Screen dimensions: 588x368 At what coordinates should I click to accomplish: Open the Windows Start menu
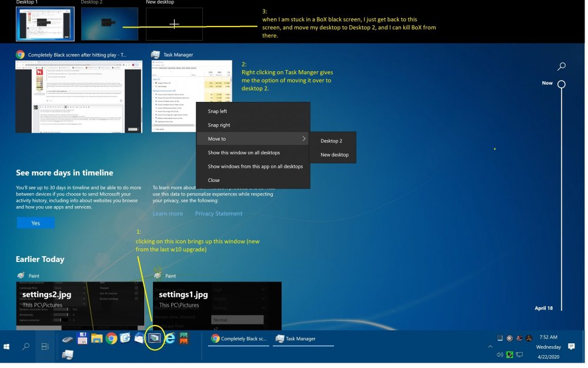6,348
